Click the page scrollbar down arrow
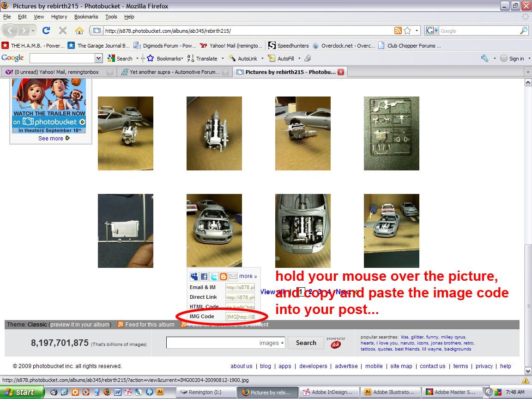Image resolution: width=532 pixels, height=399 pixels. (x=528, y=371)
